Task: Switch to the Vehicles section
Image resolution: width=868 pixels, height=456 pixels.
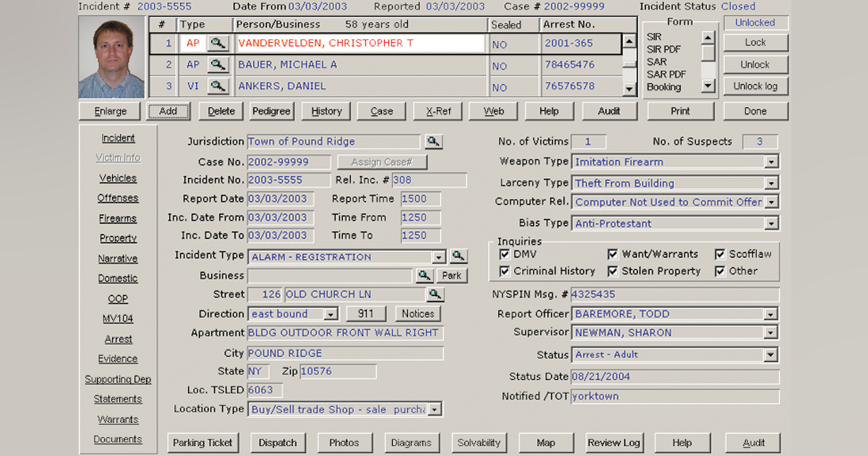Action: pyautogui.click(x=118, y=178)
